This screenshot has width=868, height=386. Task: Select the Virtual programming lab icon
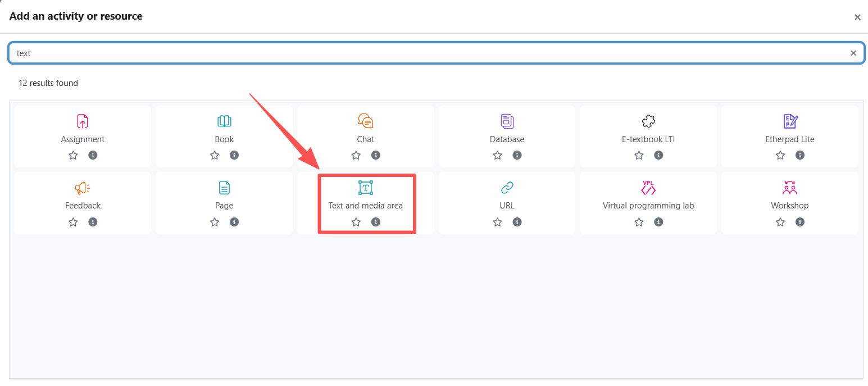(x=648, y=188)
